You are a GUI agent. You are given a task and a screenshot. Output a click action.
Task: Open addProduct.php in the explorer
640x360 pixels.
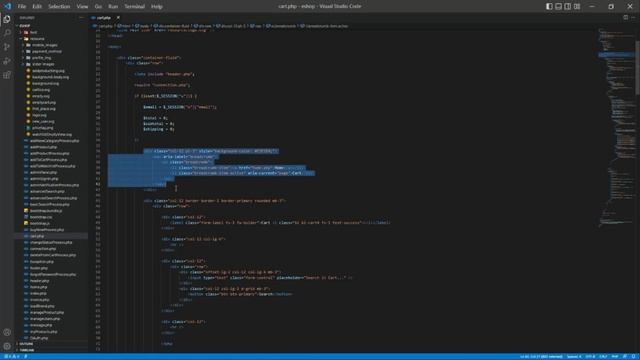[x=43, y=147]
